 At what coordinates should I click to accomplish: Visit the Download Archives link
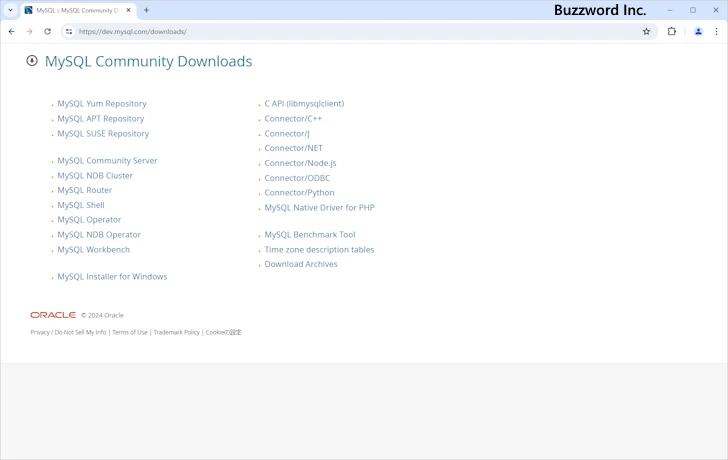click(300, 264)
